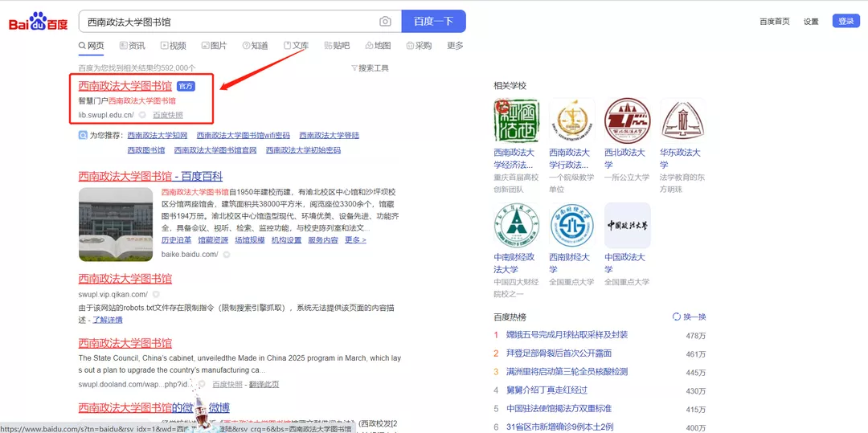This screenshot has height=433, width=868.
Task: Open 搜索工具 filter options
Action: 370,68
